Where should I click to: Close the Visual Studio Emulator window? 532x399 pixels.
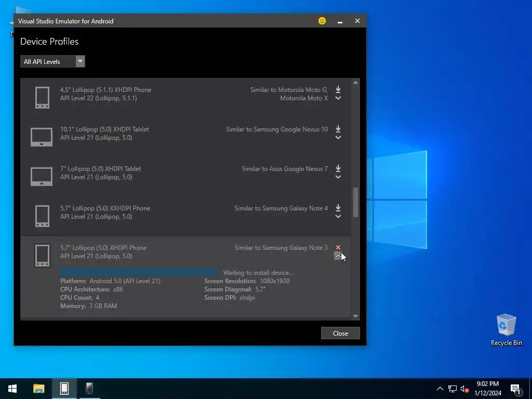(357, 21)
